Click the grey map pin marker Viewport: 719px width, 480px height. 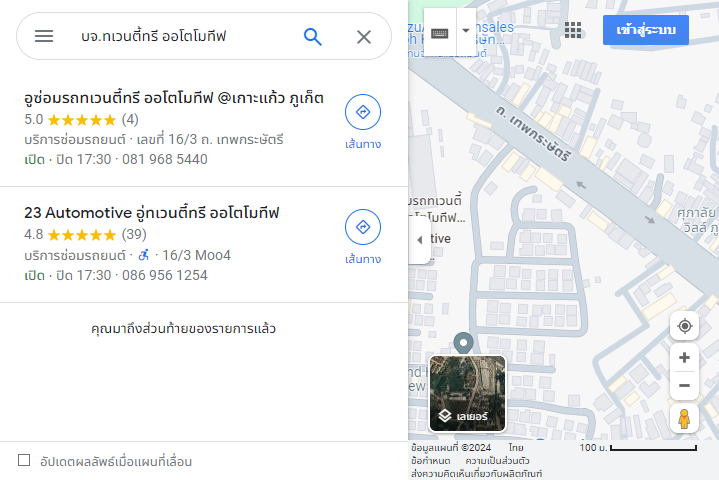coord(464,343)
